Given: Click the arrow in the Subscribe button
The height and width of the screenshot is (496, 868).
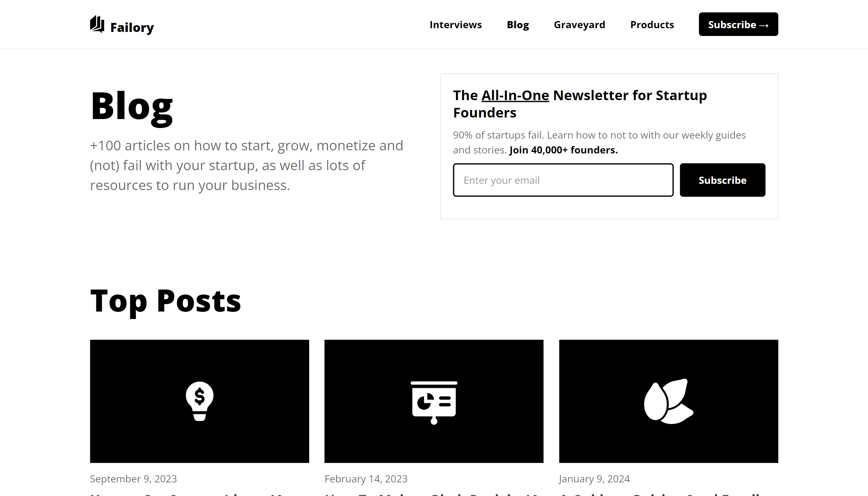Looking at the screenshot, I should tap(764, 24).
